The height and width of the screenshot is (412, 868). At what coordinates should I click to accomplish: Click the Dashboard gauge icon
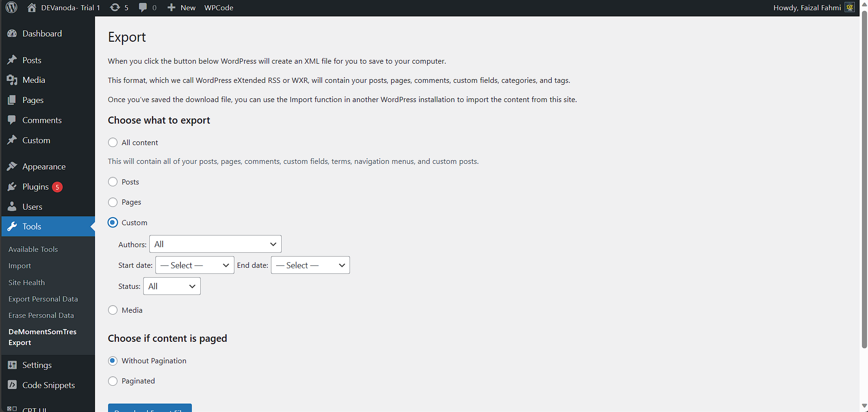coord(12,34)
